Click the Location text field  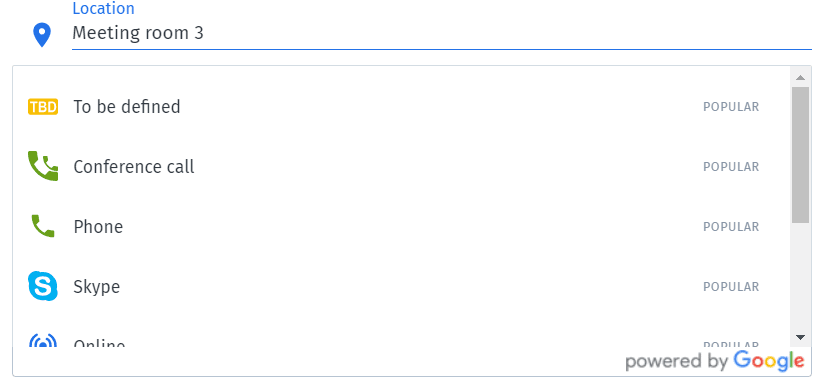[x=441, y=33]
